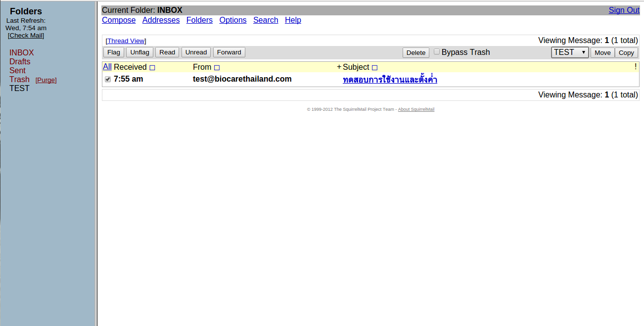This screenshot has height=326, width=644.
Task: Click the Unread button
Action: click(x=196, y=52)
